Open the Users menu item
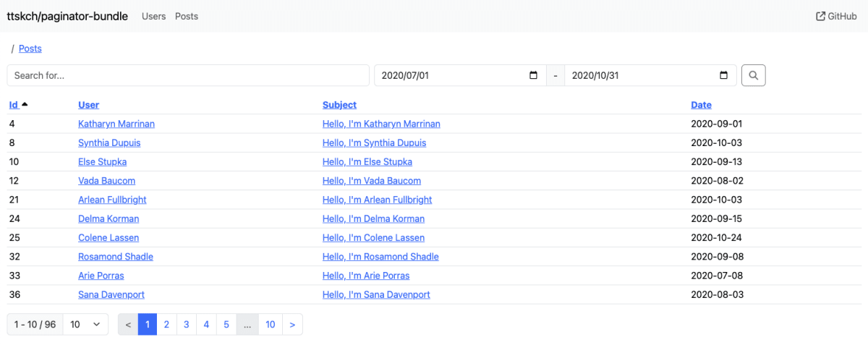This screenshot has height=345, width=868. (x=153, y=16)
